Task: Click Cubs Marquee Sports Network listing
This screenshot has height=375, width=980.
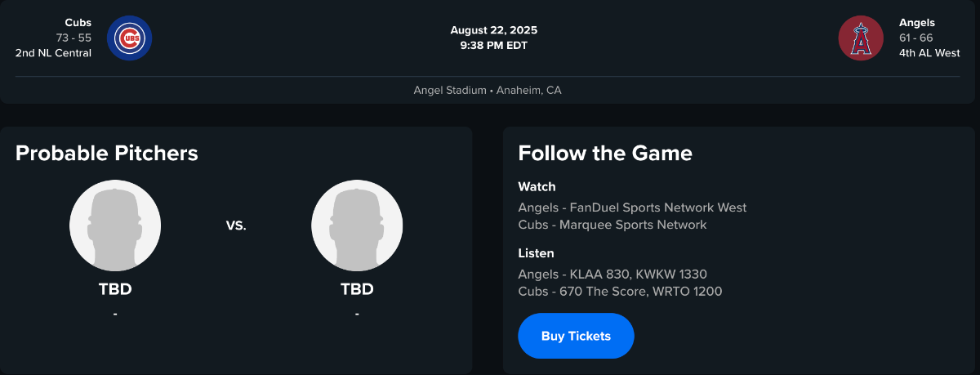Action: pyautogui.click(x=612, y=225)
